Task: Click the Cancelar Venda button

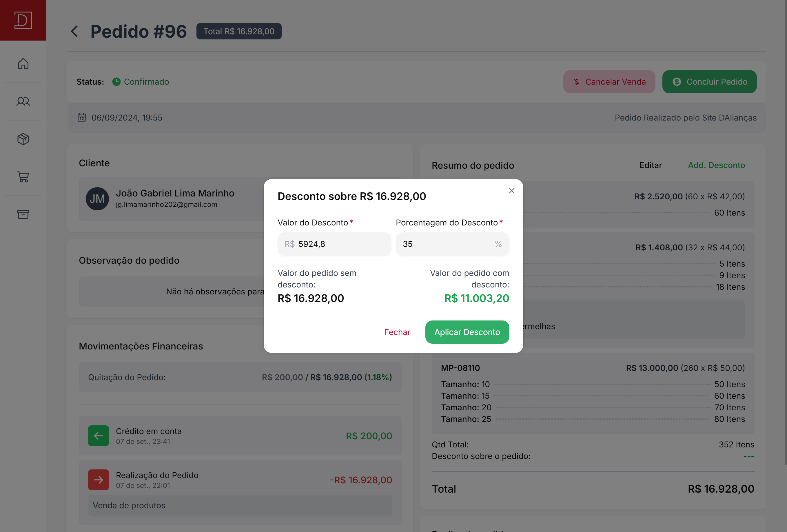Action: (609, 82)
